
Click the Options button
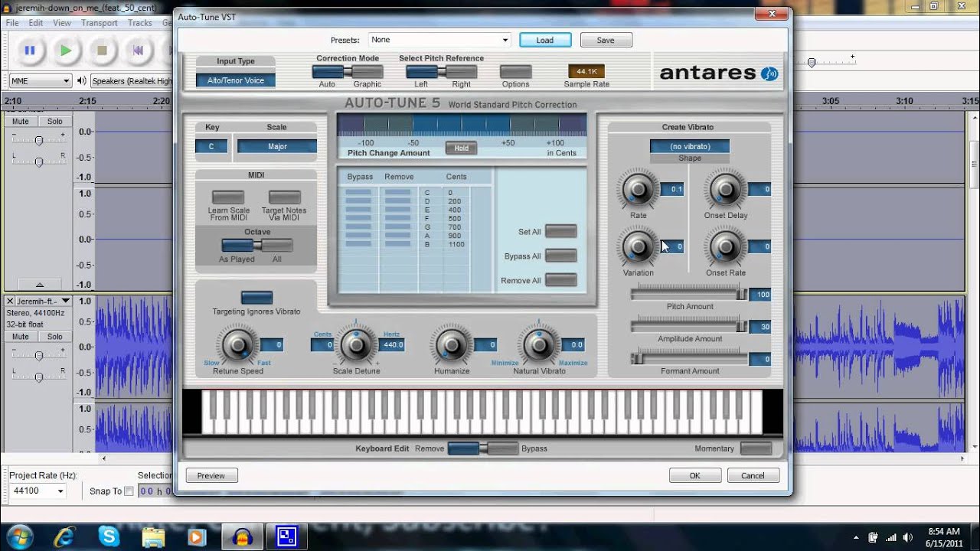click(515, 72)
